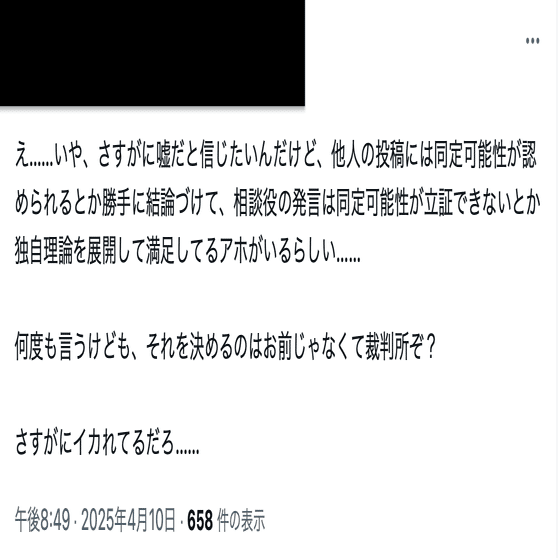Viewport: 558px width, 558px height.
Task: Click the word 立証 in the second line
Action: tap(438, 204)
